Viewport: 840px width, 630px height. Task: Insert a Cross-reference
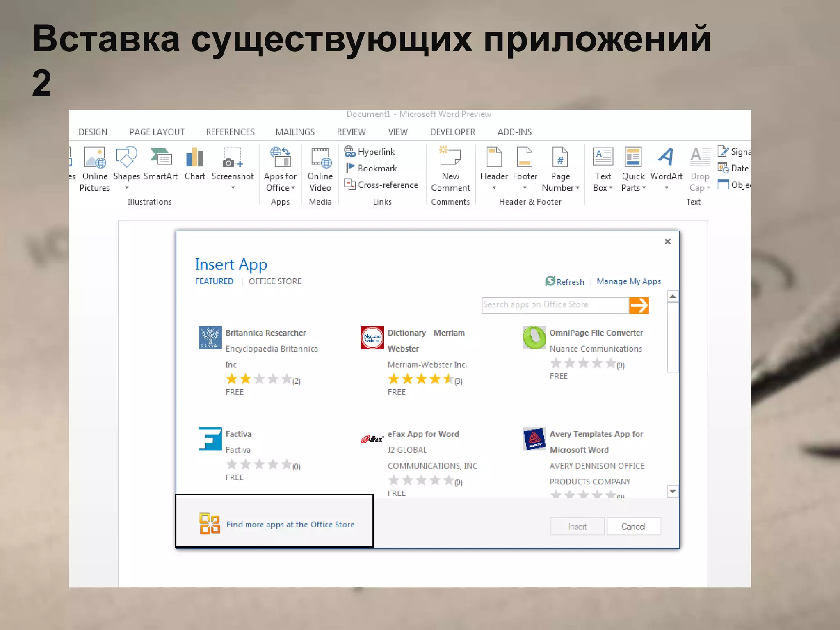click(381, 185)
